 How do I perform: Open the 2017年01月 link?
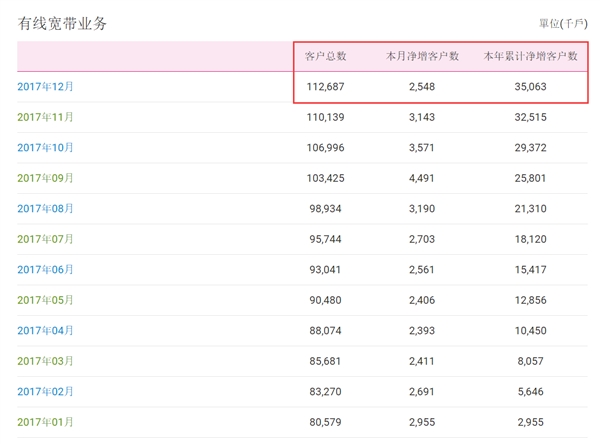coord(45,423)
